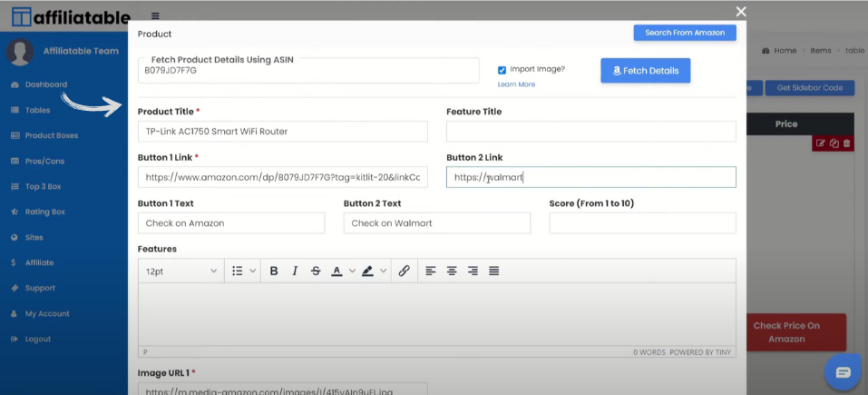Click the Items breadcrumb link
The height and width of the screenshot is (395, 868).
pos(821,51)
